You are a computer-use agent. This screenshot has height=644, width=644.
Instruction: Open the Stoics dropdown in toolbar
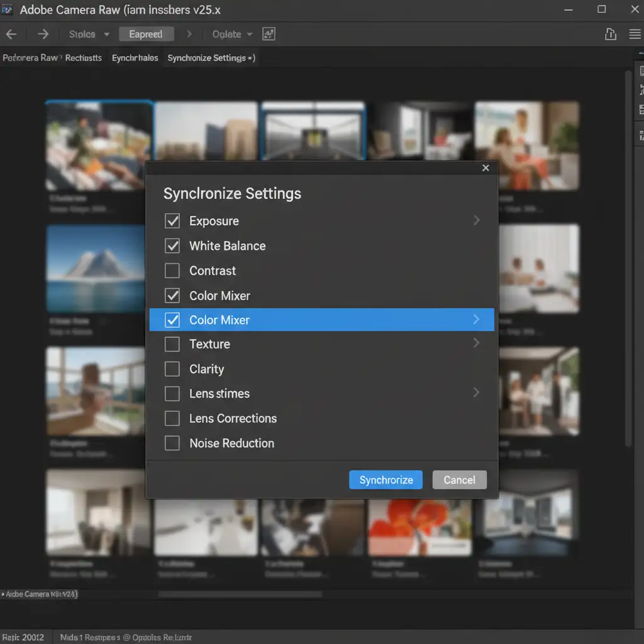pos(89,34)
